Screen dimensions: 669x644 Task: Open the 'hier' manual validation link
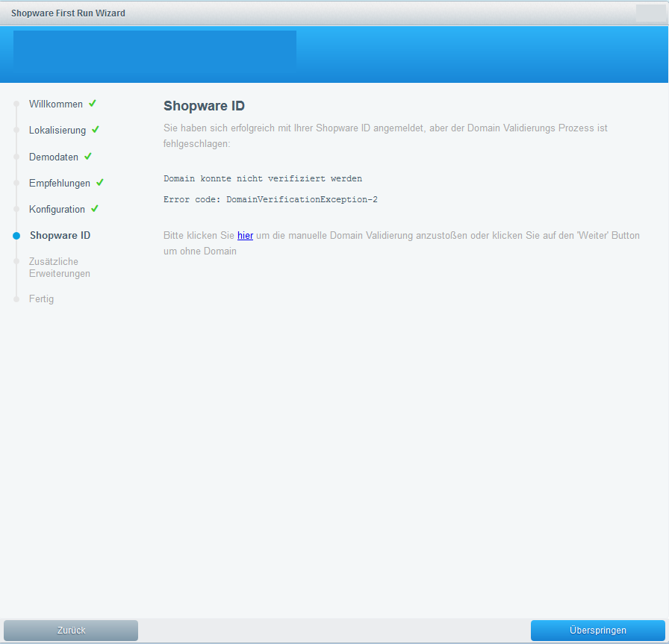246,235
